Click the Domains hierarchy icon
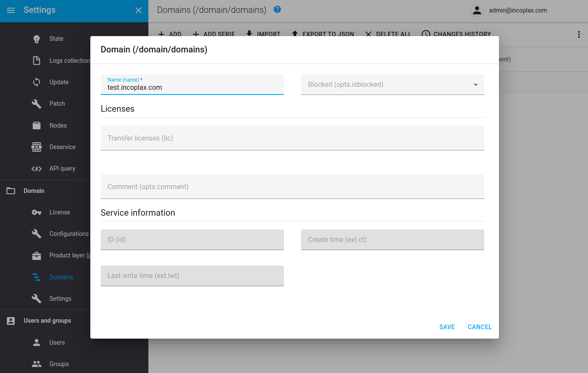The image size is (588, 373). (37, 277)
